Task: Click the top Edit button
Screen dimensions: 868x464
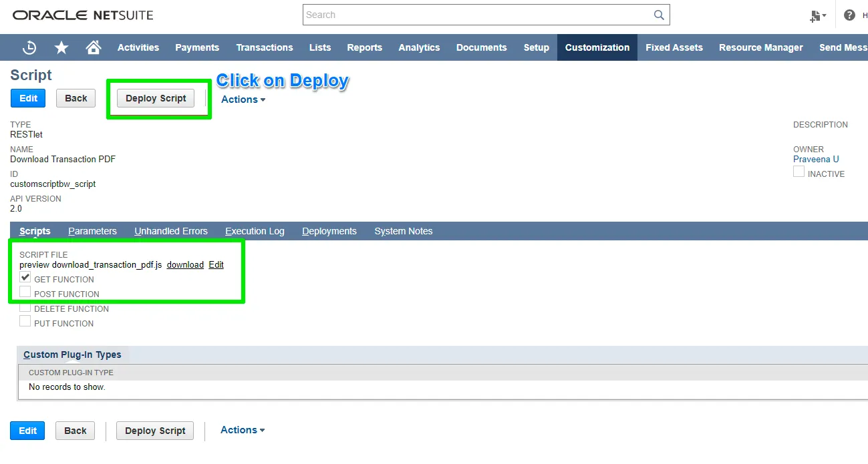Action: [x=28, y=98]
